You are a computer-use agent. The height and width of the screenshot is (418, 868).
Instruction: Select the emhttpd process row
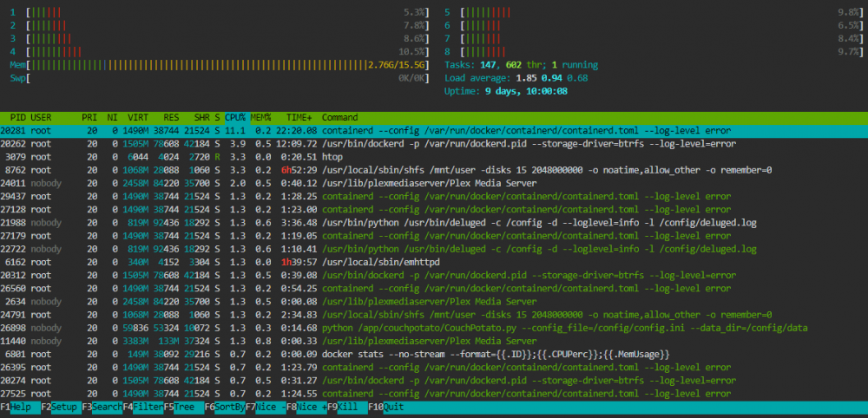coord(434,262)
